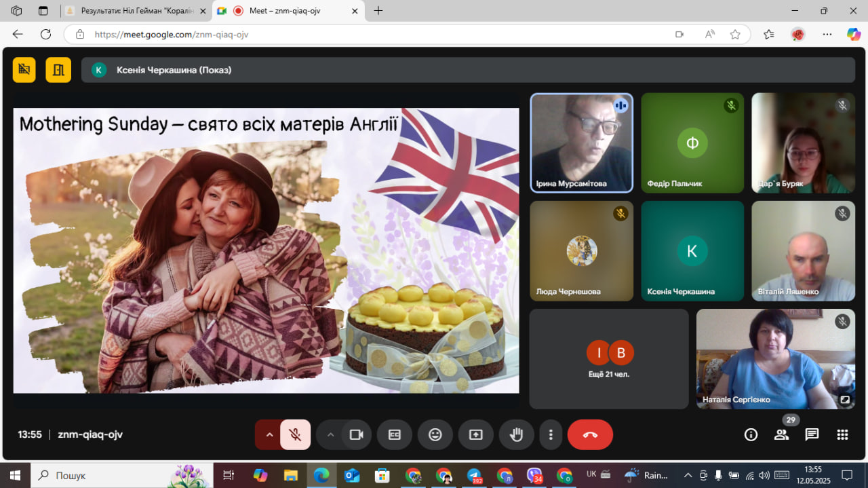The height and width of the screenshot is (488, 868).
Task: Open the Windows Start menu
Action: (x=15, y=475)
